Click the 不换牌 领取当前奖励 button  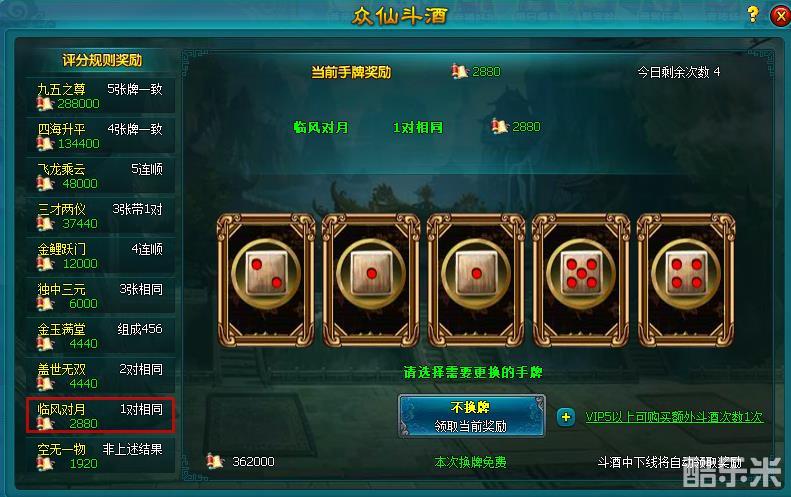tap(471, 416)
